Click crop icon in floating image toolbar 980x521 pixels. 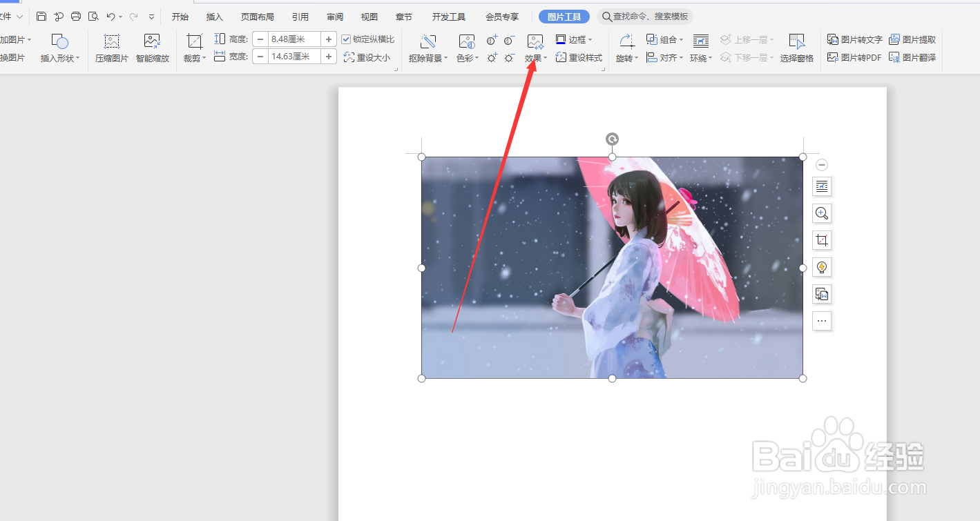[822, 240]
